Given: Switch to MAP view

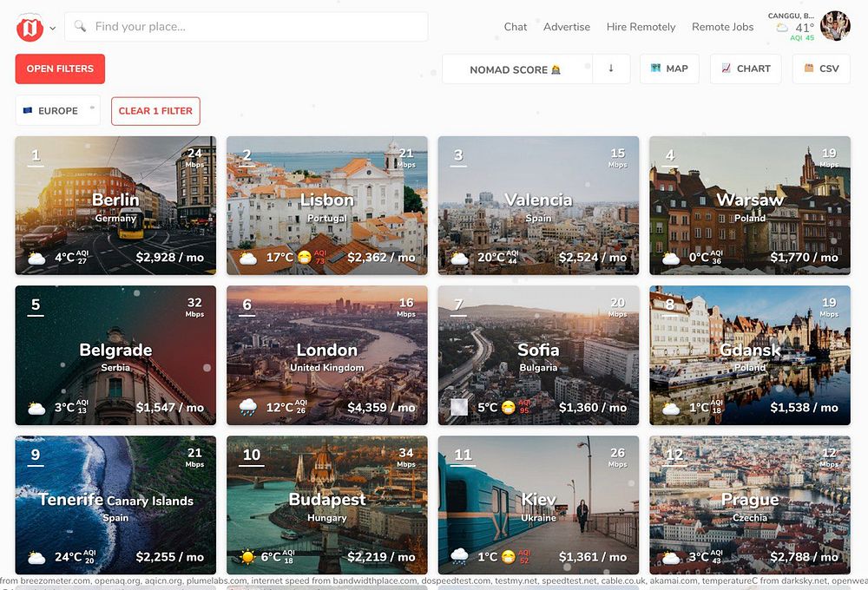Looking at the screenshot, I should [669, 69].
